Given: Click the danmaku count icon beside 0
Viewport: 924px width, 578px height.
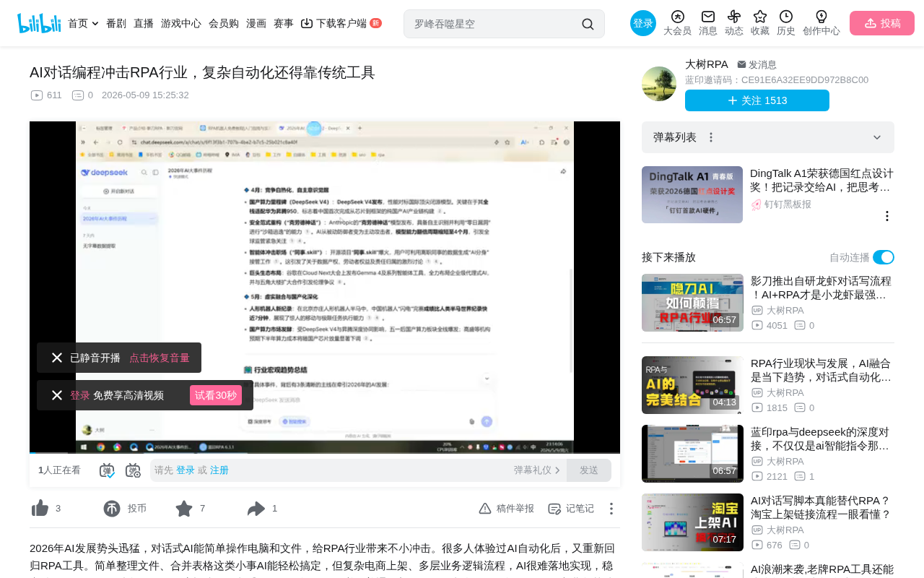Looking at the screenshot, I should 78,95.
